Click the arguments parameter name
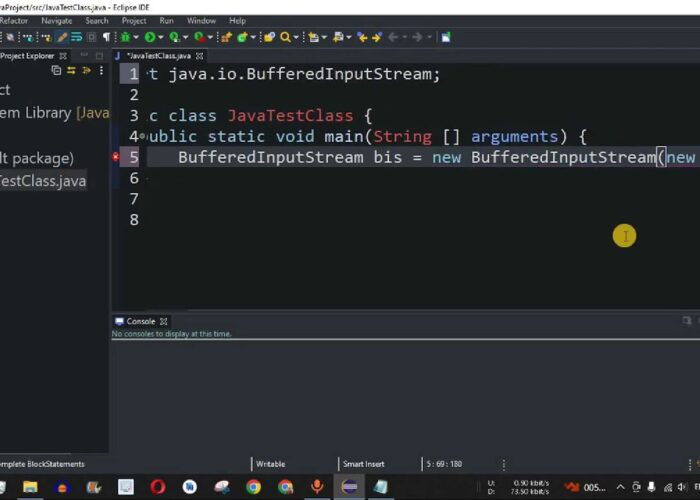The height and width of the screenshot is (500, 700). [x=514, y=137]
